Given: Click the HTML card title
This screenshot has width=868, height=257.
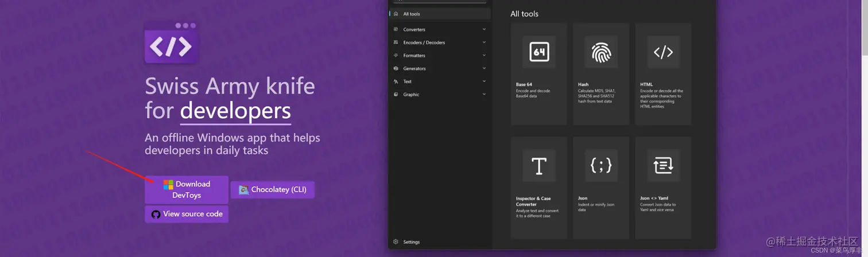Looking at the screenshot, I should (x=646, y=84).
